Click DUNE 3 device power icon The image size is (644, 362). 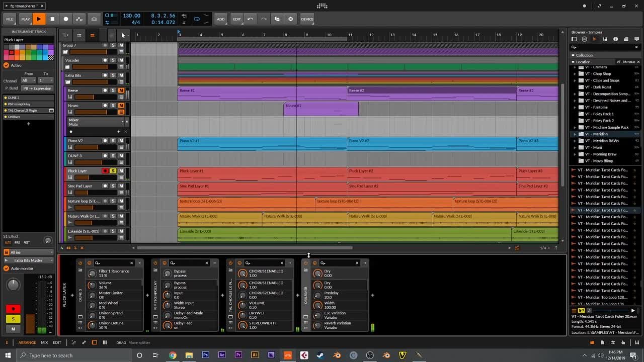coord(80,263)
